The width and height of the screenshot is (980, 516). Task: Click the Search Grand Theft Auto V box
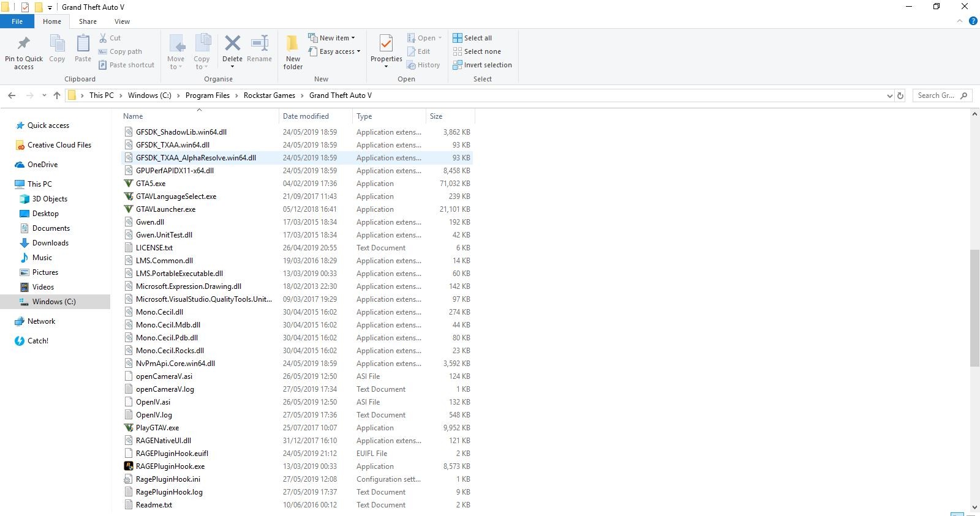(x=935, y=95)
